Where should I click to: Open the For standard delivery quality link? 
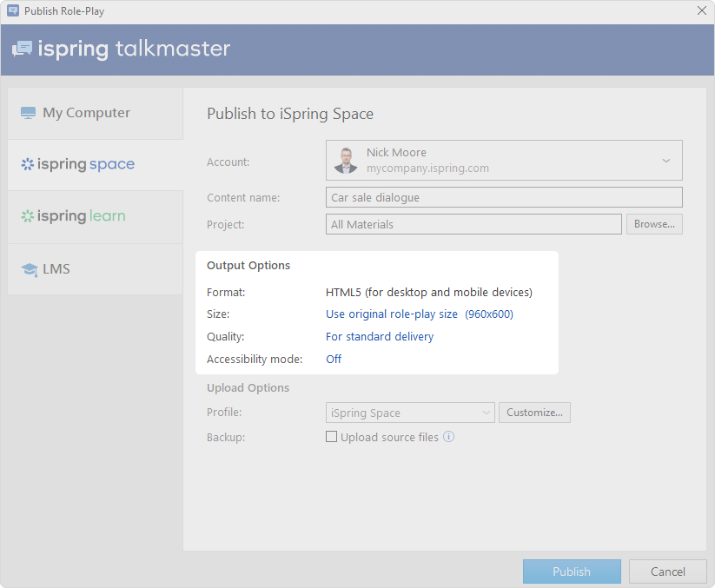(379, 336)
